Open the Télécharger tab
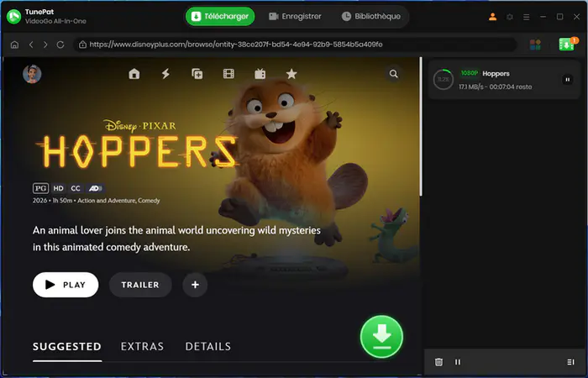Screen dimensions: 588x378 click(220, 17)
